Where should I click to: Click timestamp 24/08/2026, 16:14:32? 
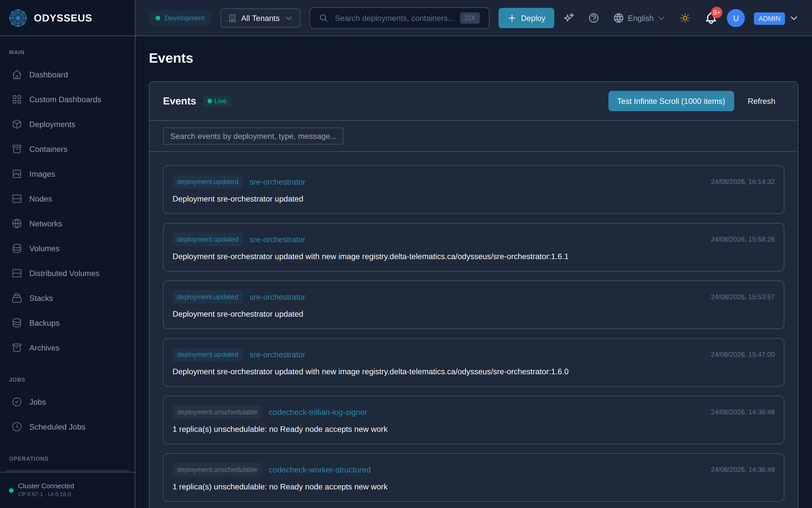tap(743, 182)
